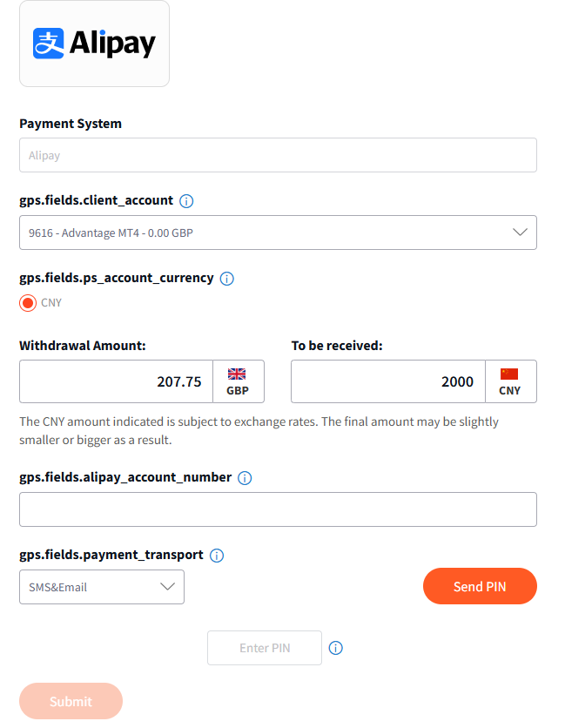This screenshot has width=565, height=728.
Task: Click info icon next to client_account label
Action: click(x=186, y=201)
